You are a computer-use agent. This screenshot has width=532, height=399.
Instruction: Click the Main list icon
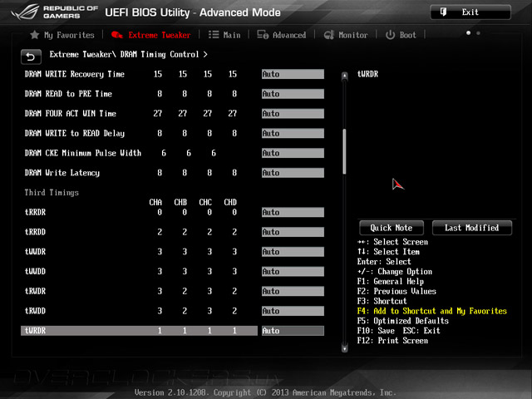click(214, 35)
